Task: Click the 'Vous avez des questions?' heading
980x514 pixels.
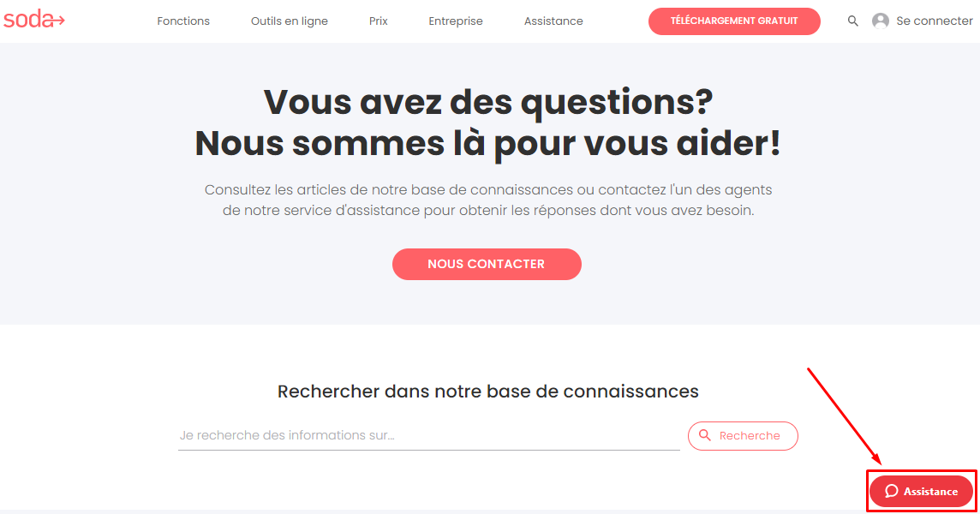Action: (x=488, y=101)
